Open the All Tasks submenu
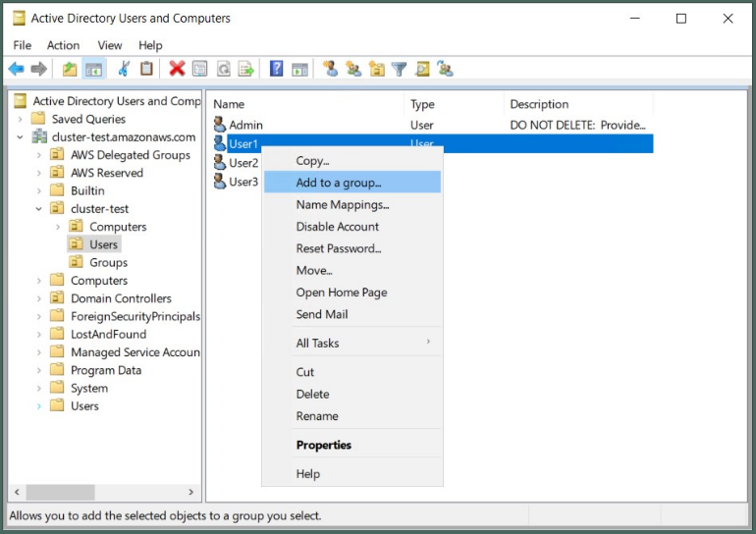This screenshot has width=756, height=534. 352,344
